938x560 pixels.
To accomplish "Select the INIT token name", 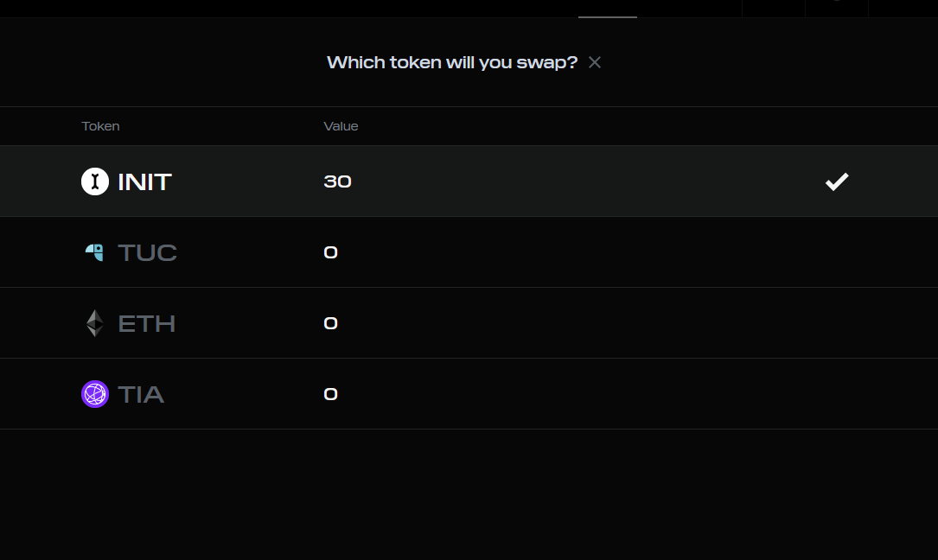I will pyautogui.click(x=144, y=181).
